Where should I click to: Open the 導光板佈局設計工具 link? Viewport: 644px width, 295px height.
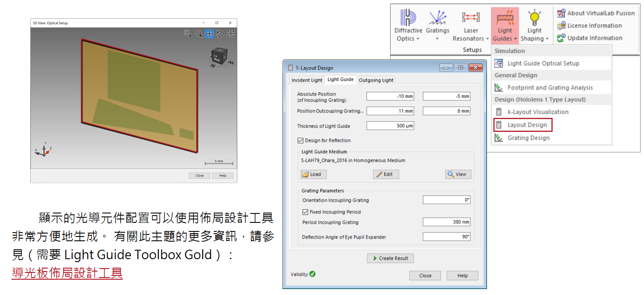67,273
